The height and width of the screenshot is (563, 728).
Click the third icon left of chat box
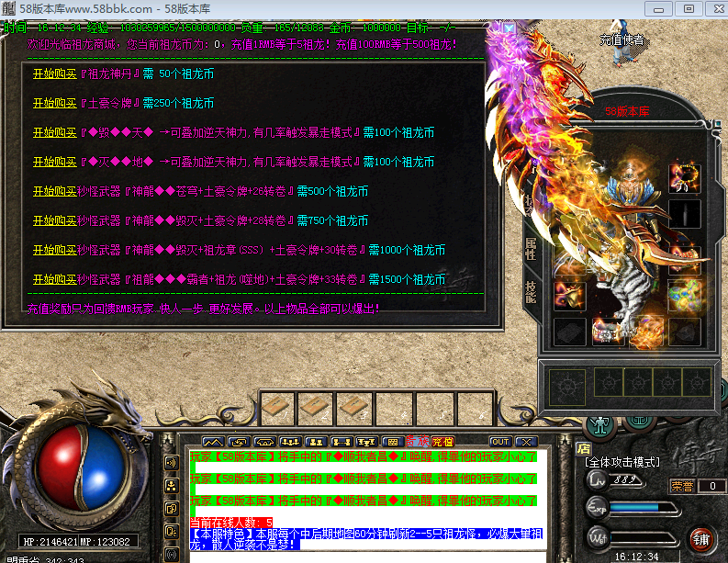coord(172,509)
